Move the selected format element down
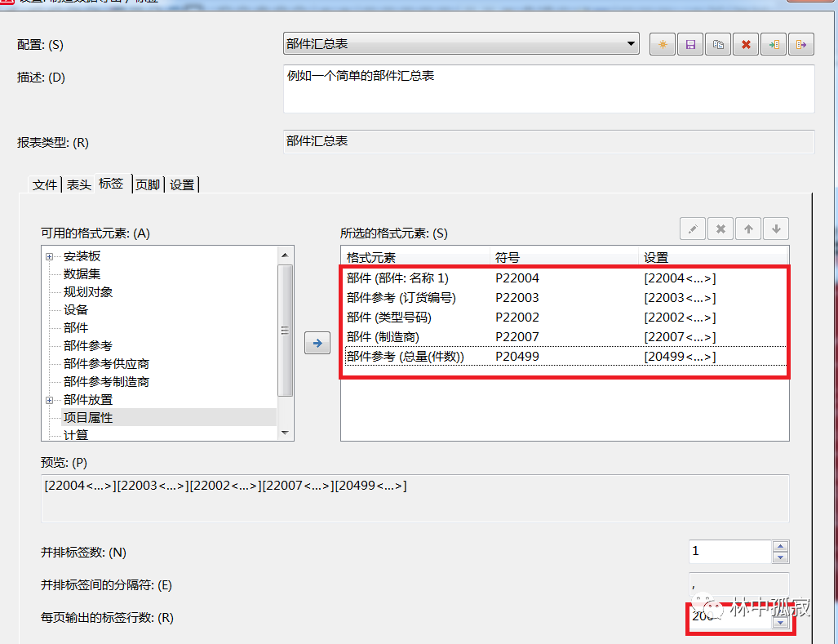The height and width of the screenshot is (644, 838). (x=775, y=229)
